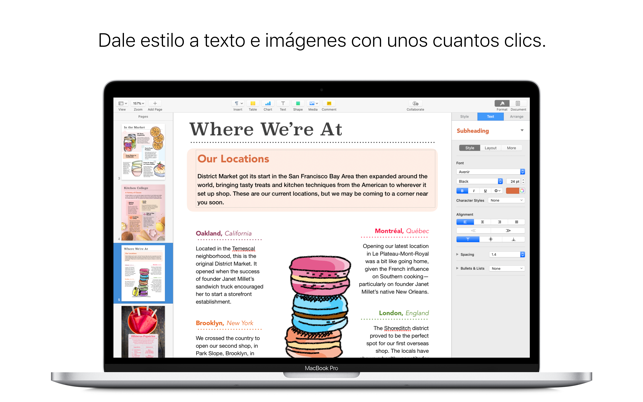Switch to the Style inspector tab
Screen dimensions: 643x402
[464, 117]
